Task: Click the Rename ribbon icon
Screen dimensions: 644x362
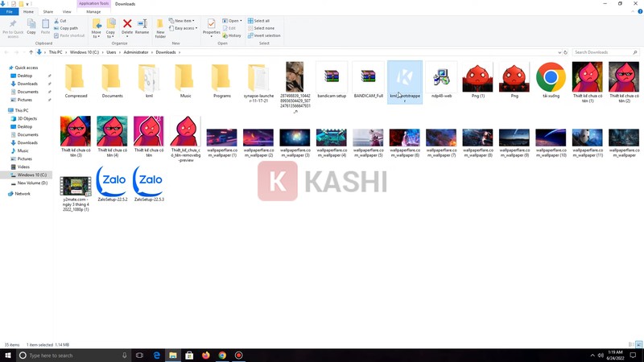Action: point(142,26)
